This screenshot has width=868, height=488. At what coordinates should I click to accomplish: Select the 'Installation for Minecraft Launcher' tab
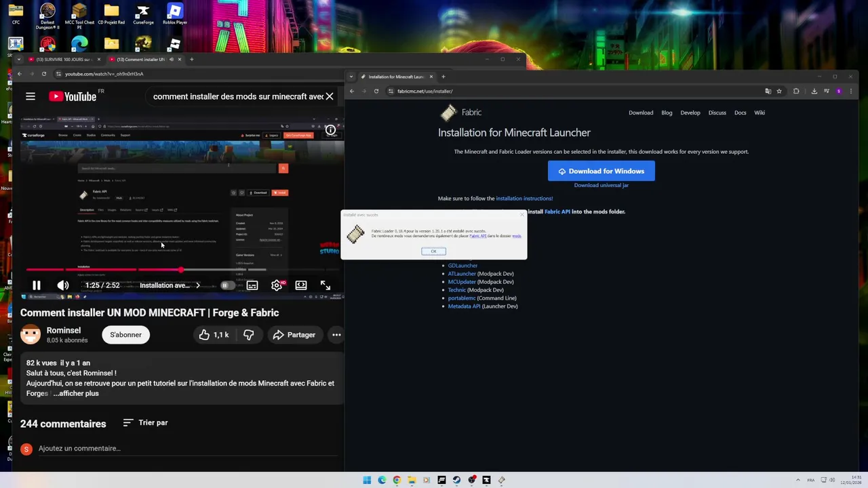[397, 77]
